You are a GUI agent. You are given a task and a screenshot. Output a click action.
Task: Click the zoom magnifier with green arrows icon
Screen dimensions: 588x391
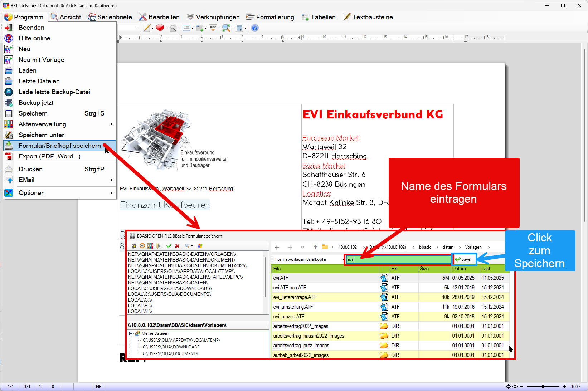226,28
